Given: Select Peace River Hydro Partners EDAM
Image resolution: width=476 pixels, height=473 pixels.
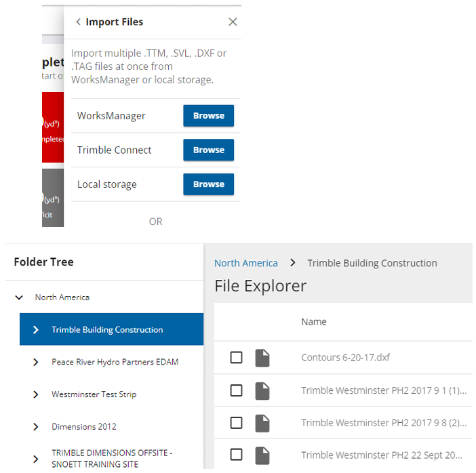Looking at the screenshot, I should pos(115,362).
